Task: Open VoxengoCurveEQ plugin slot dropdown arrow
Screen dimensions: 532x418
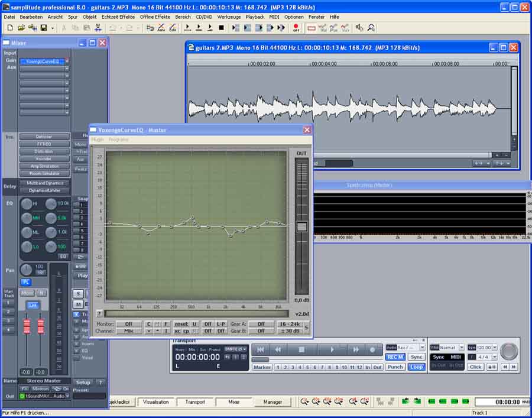Action: [67, 61]
